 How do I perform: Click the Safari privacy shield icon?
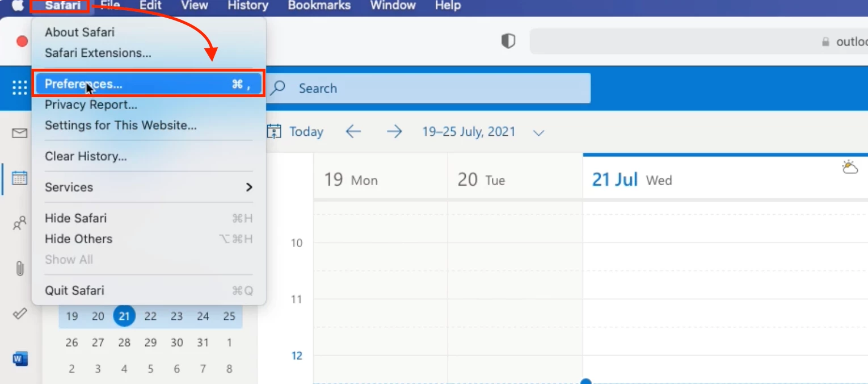click(508, 41)
